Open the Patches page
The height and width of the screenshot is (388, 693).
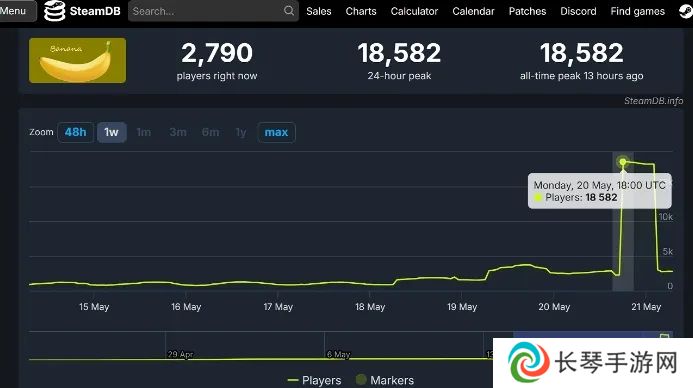point(527,11)
